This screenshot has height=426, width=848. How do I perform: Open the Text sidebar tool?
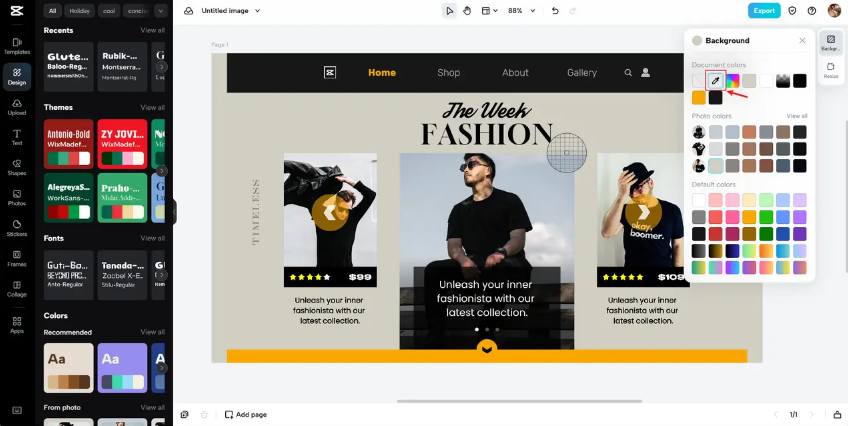point(17,137)
